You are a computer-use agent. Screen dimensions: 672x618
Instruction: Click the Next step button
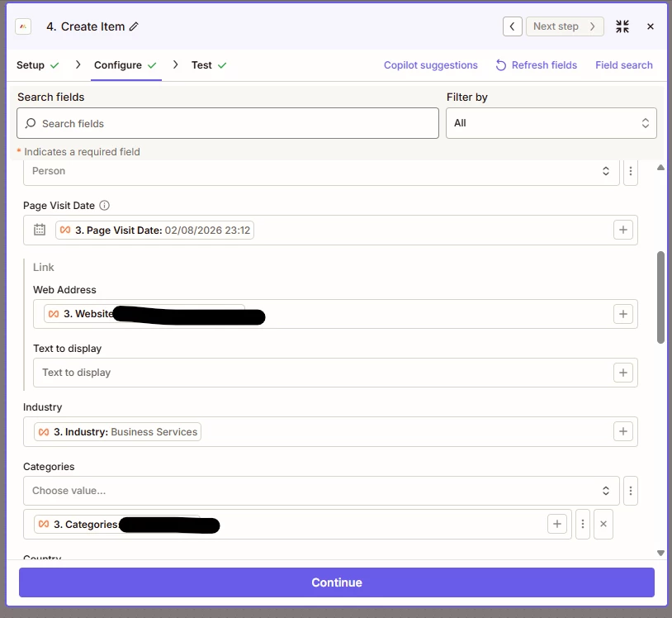565,26
